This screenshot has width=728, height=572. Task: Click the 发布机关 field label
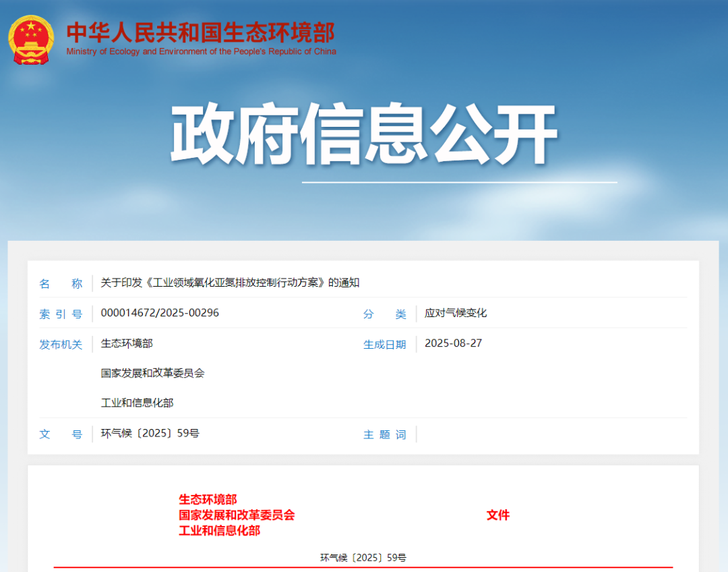[61, 344]
